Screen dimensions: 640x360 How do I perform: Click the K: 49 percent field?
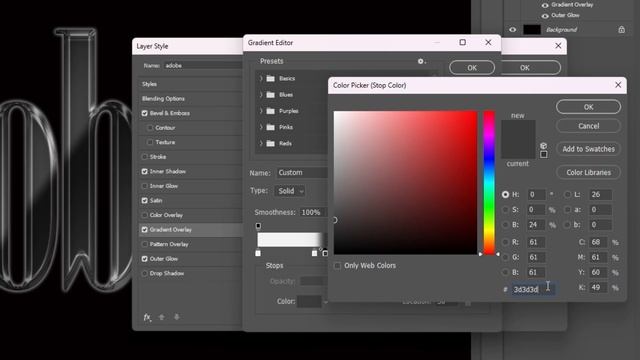point(598,287)
